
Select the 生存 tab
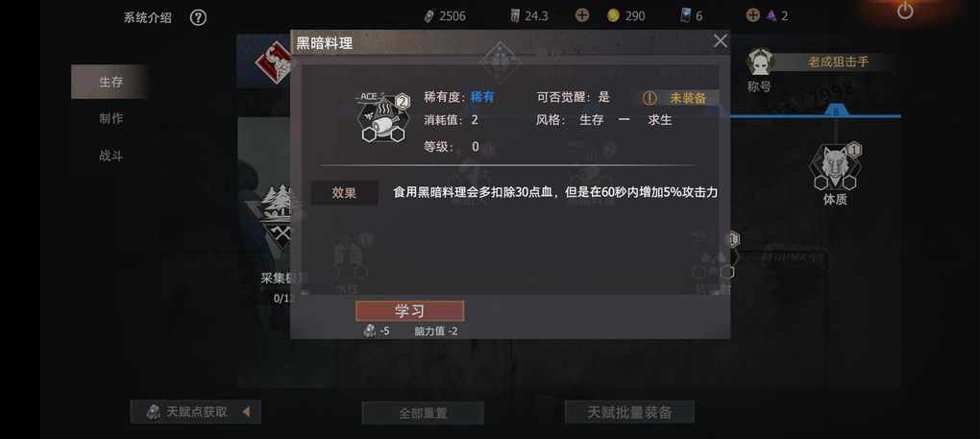110,82
